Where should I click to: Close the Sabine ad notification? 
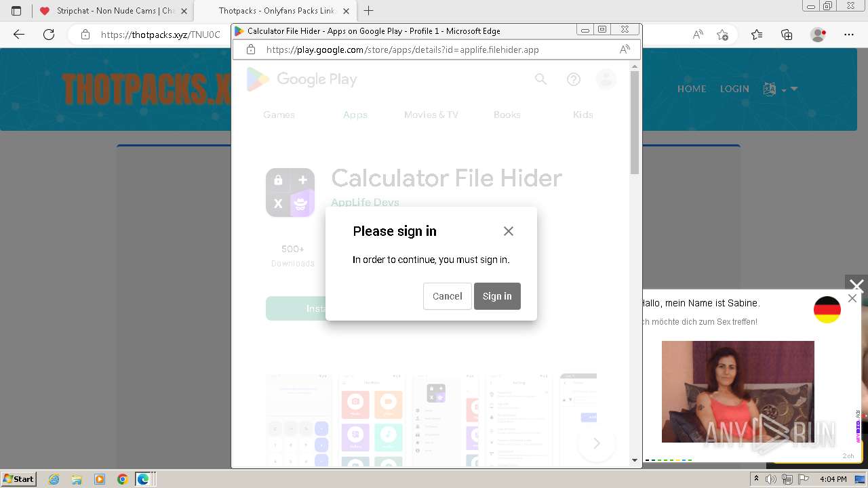852,298
